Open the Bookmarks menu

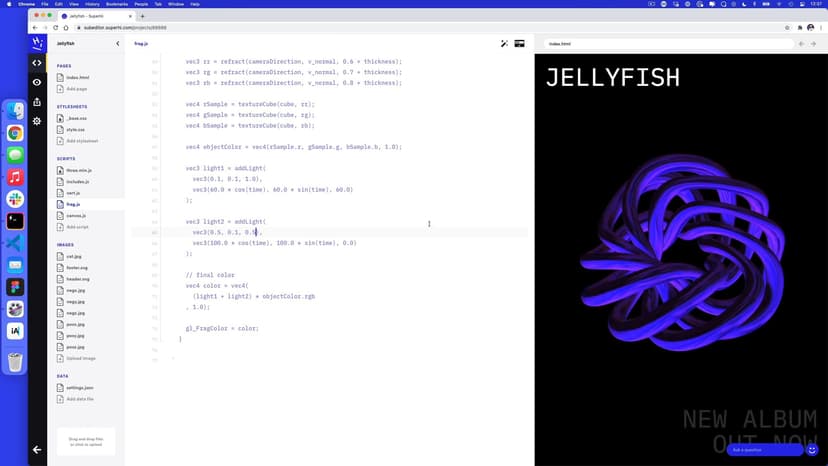(118, 5)
